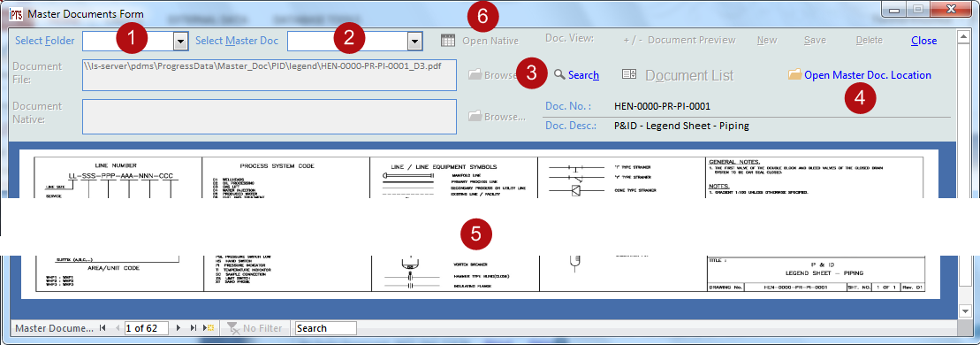Image resolution: width=980 pixels, height=345 pixels.
Task: Expand the Select Folder dropdown arrow
Action: [x=180, y=42]
